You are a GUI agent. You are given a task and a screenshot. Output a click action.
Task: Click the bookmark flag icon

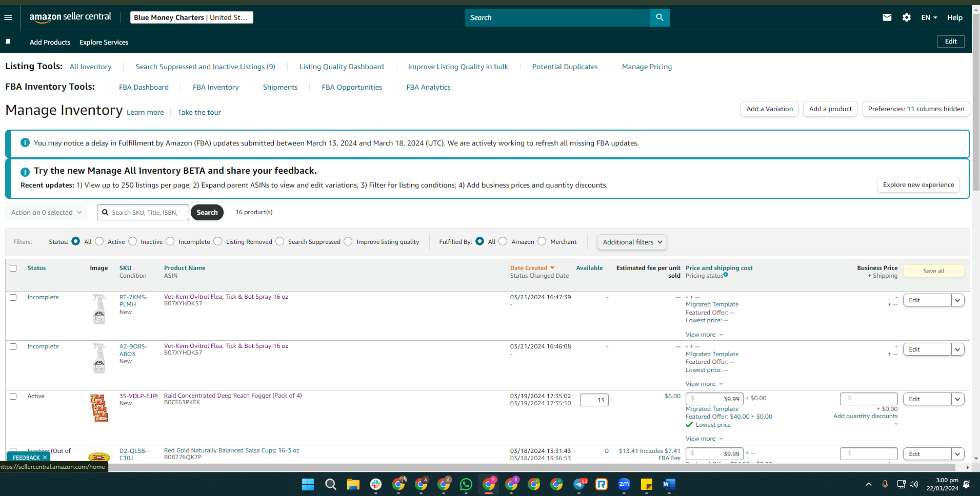point(8,42)
